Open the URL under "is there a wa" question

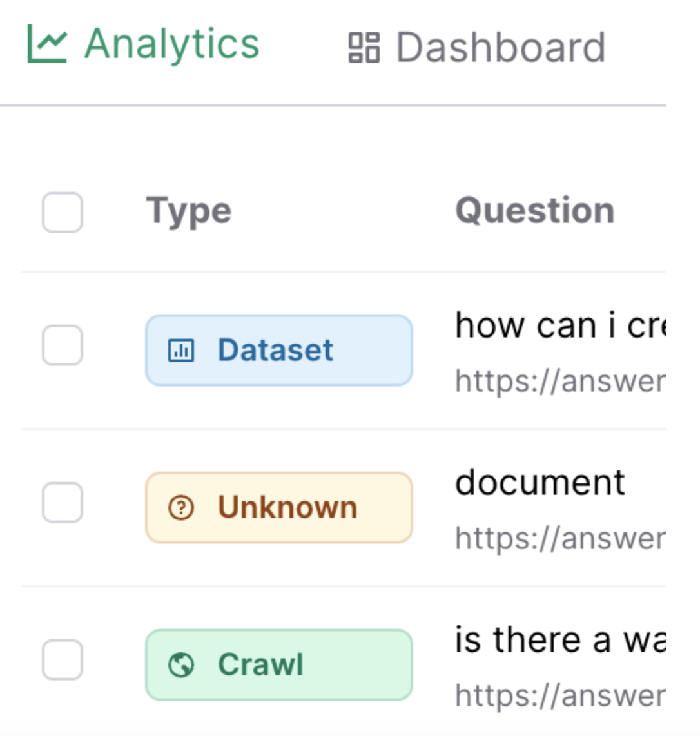559,695
